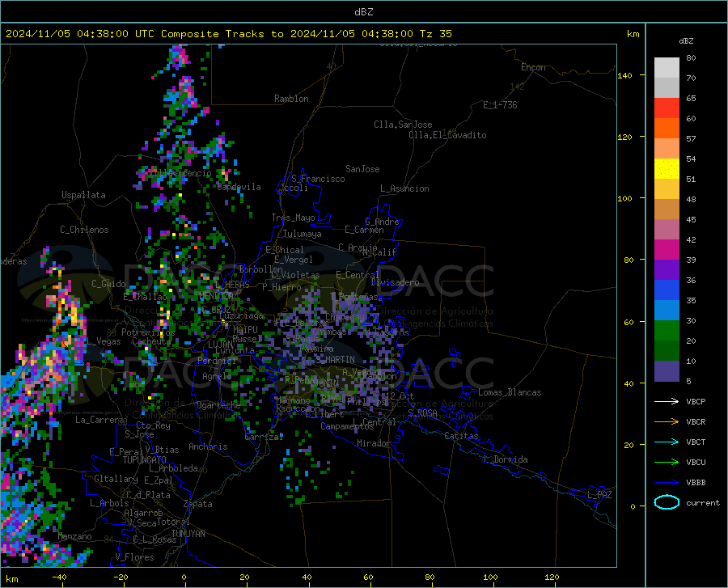Click the dBZ title at top
The width and height of the screenshot is (728, 588).
point(364,11)
